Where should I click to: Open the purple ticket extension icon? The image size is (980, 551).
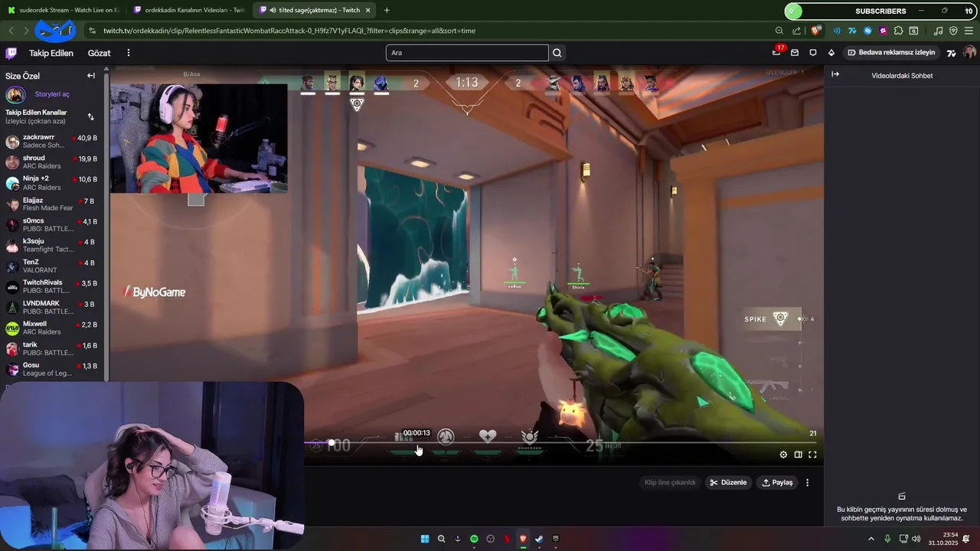pos(883,31)
